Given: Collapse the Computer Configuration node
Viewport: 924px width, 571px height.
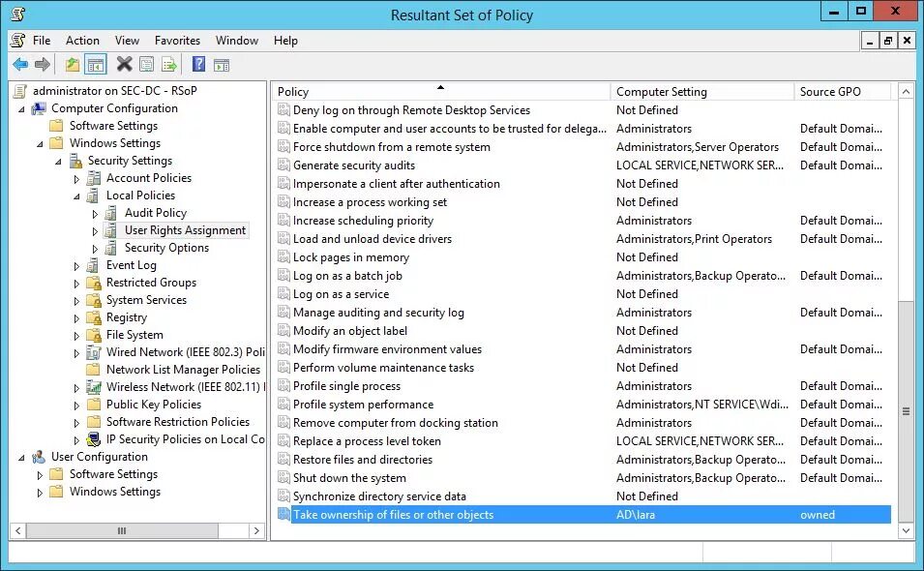Looking at the screenshot, I should pos(21,109).
